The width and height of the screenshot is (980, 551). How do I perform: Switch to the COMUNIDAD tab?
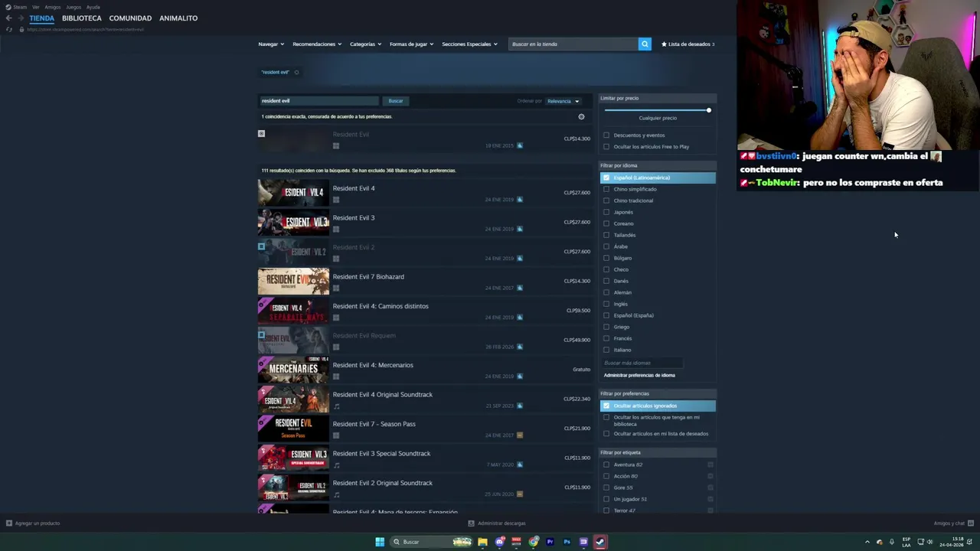[130, 18]
